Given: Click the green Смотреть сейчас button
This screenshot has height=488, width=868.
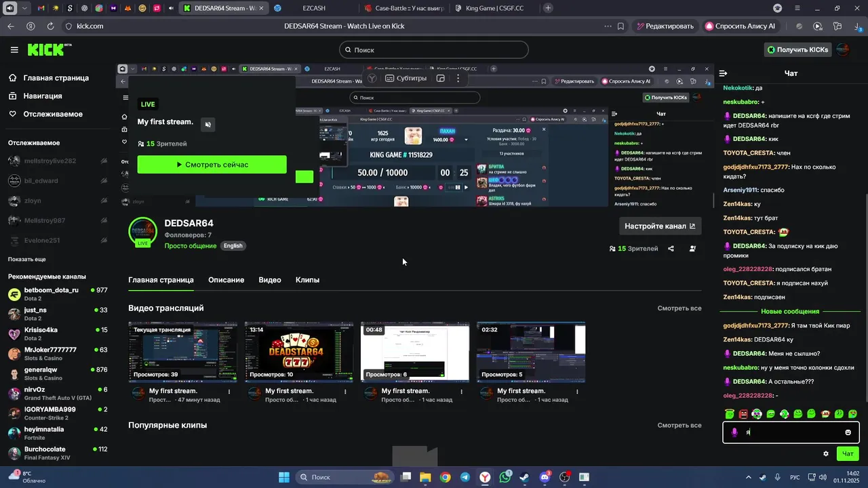Looking at the screenshot, I should click(212, 165).
